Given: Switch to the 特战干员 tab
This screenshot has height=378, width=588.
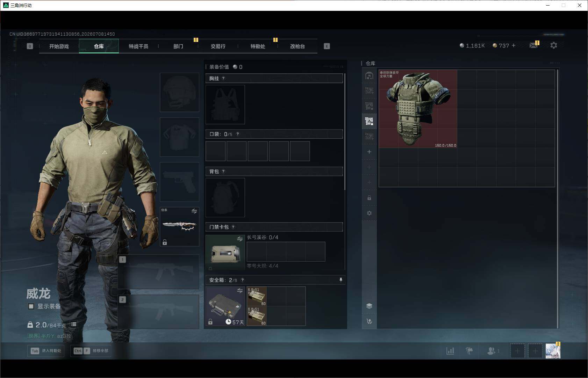Looking at the screenshot, I should pyautogui.click(x=138, y=46).
